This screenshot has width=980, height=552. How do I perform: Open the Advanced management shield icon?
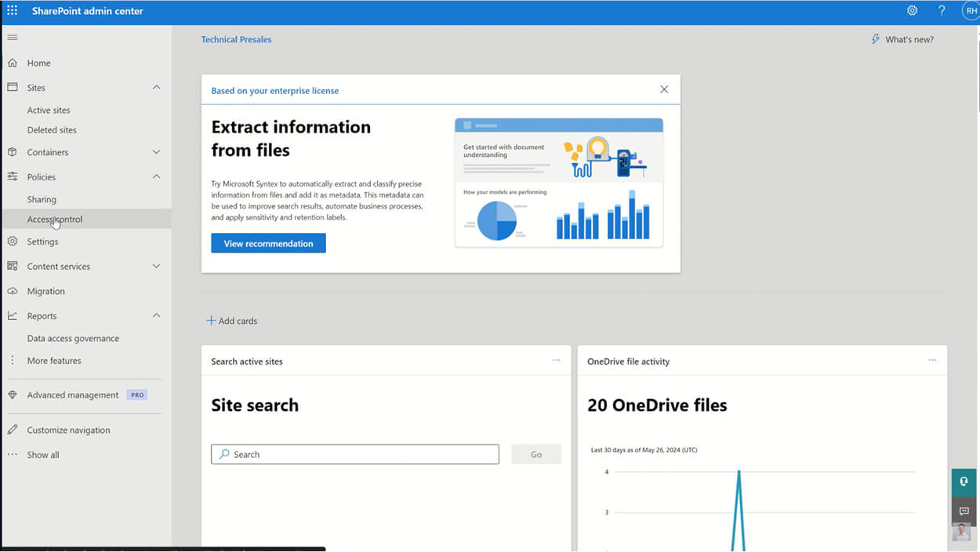click(13, 394)
